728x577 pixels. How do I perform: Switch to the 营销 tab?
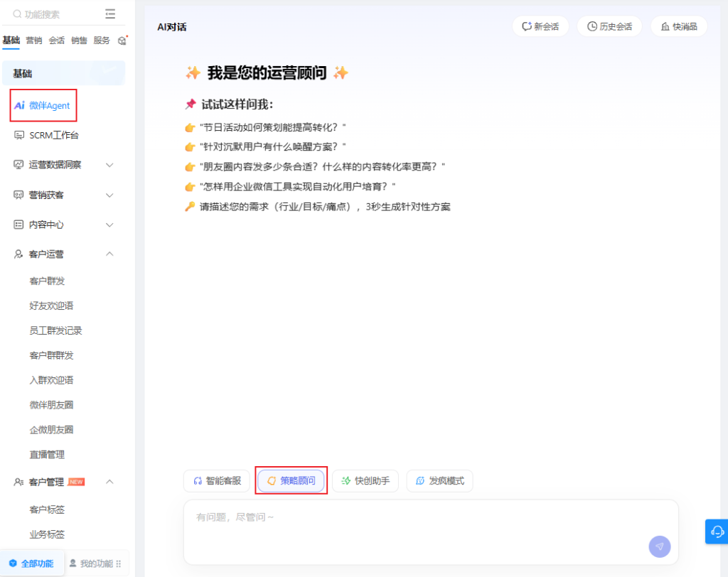[34, 41]
